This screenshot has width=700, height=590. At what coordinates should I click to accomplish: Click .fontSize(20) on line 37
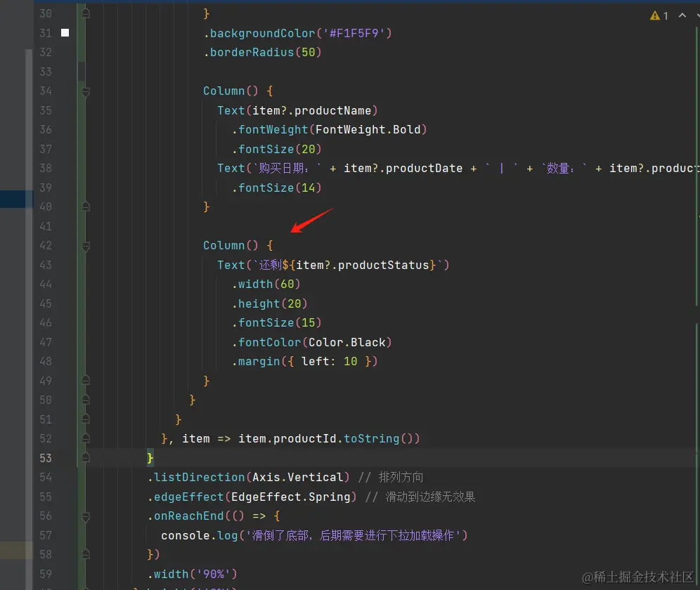[276, 149]
